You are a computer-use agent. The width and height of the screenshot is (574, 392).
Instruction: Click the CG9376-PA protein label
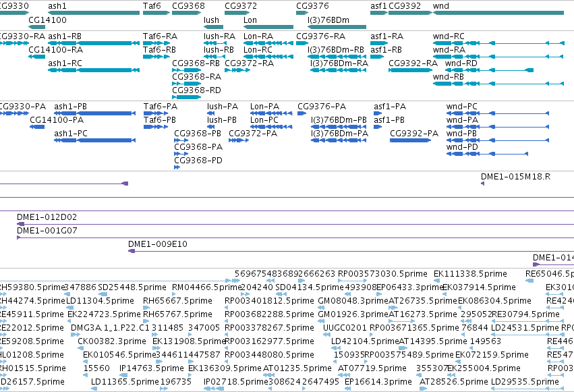click(x=322, y=107)
